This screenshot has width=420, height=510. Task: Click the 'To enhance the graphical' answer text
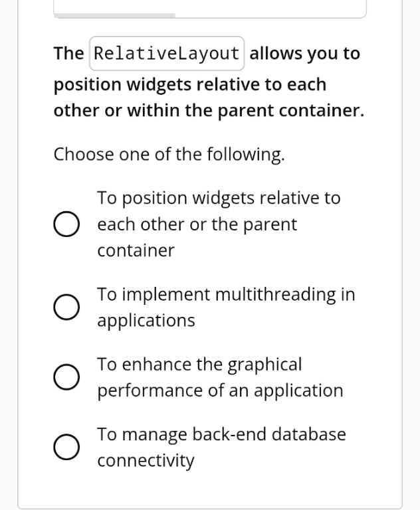point(199,364)
